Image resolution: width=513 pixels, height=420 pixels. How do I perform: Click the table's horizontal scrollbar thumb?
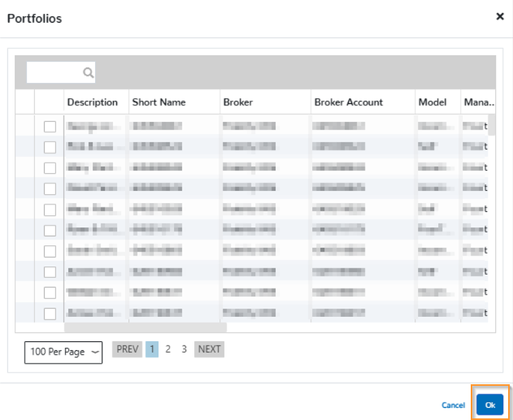click(146, 327)
